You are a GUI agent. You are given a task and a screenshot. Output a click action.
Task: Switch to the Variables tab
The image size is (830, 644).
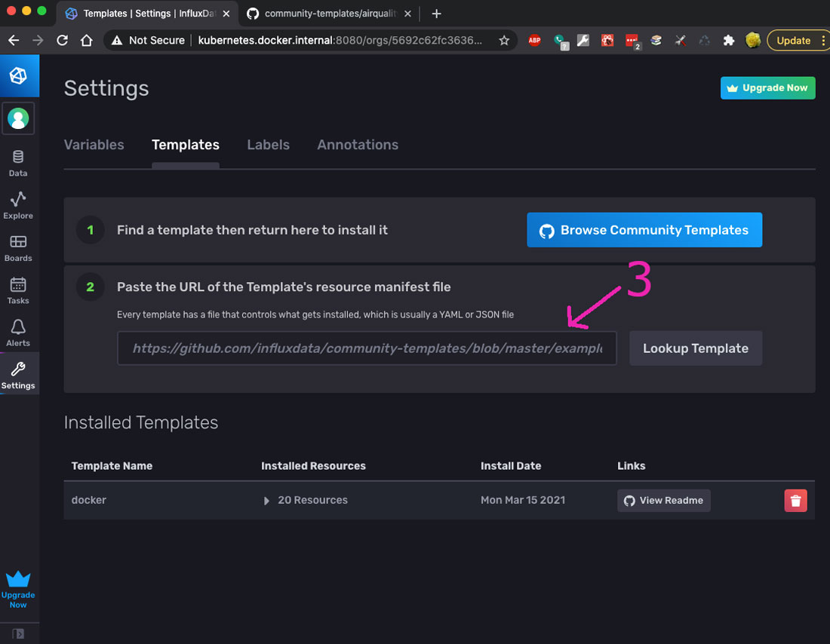tap(94, 145)
